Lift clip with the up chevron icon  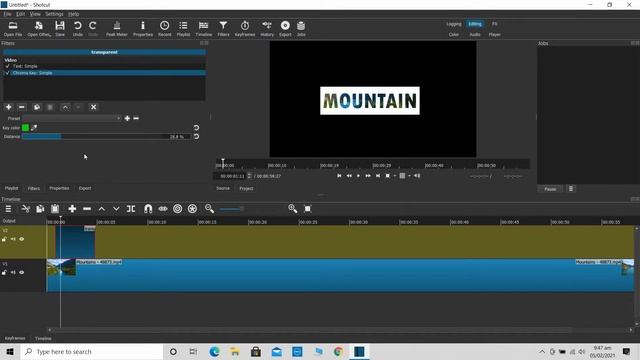tap(102, 209)
